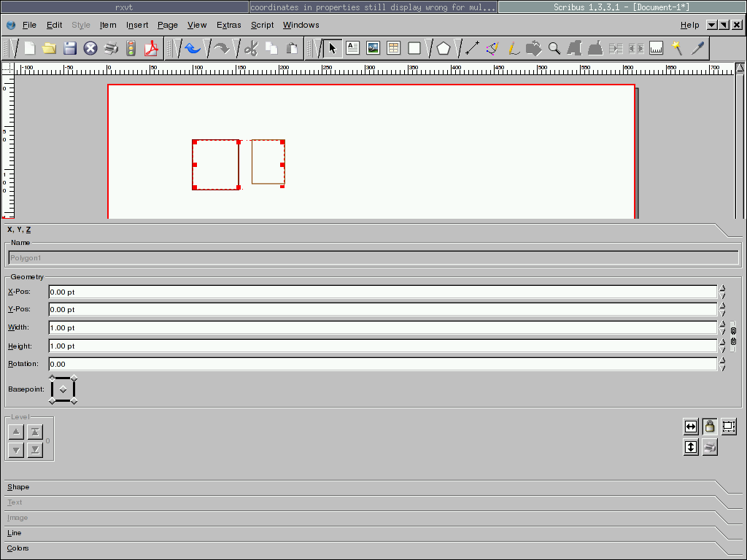Toggle the lock object padlock button

709,427
